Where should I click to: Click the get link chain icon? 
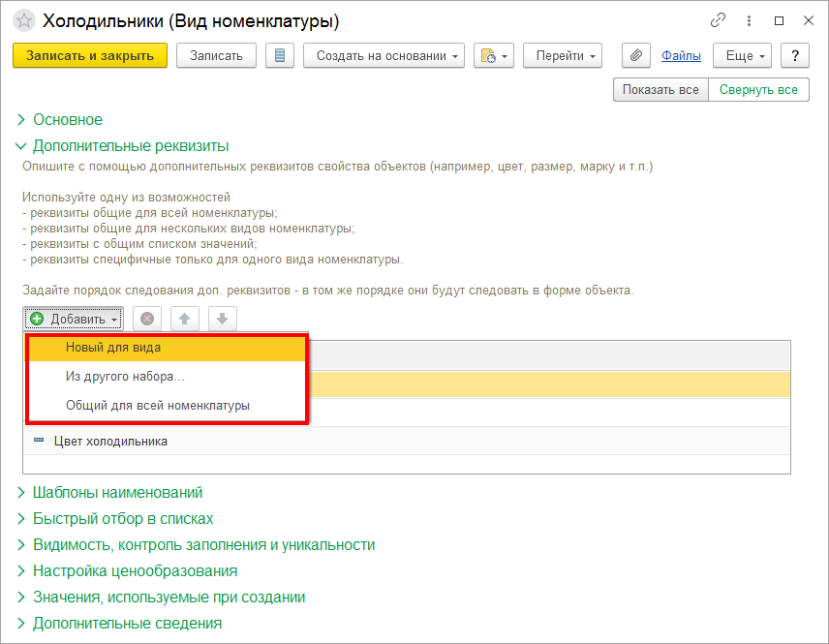pyautogui.click(x=718, y=20)
